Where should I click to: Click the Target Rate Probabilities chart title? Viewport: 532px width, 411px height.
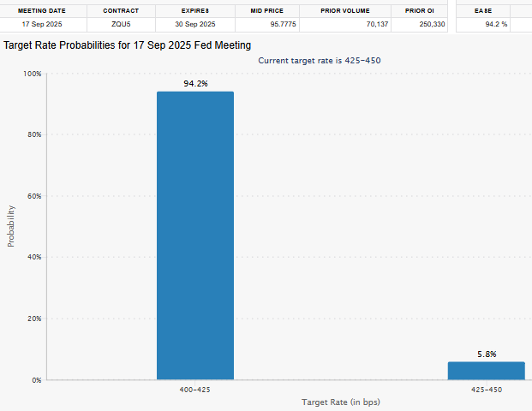point(128,45)
